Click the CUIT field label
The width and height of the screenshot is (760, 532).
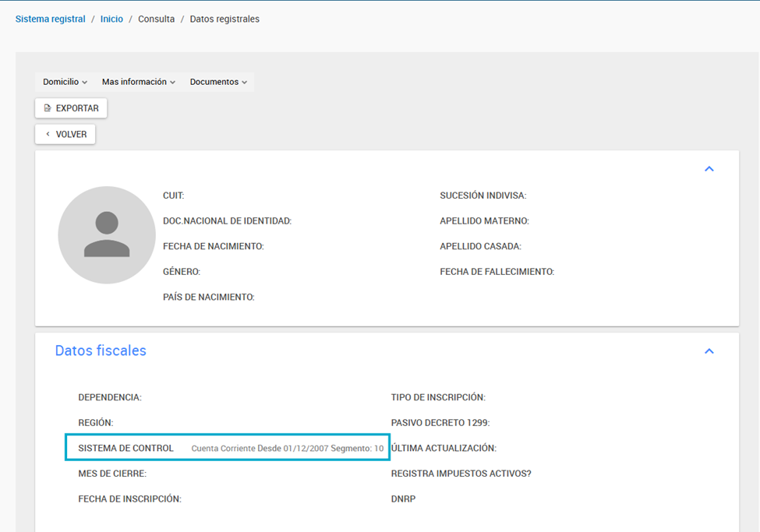click(x=173, y=196)
